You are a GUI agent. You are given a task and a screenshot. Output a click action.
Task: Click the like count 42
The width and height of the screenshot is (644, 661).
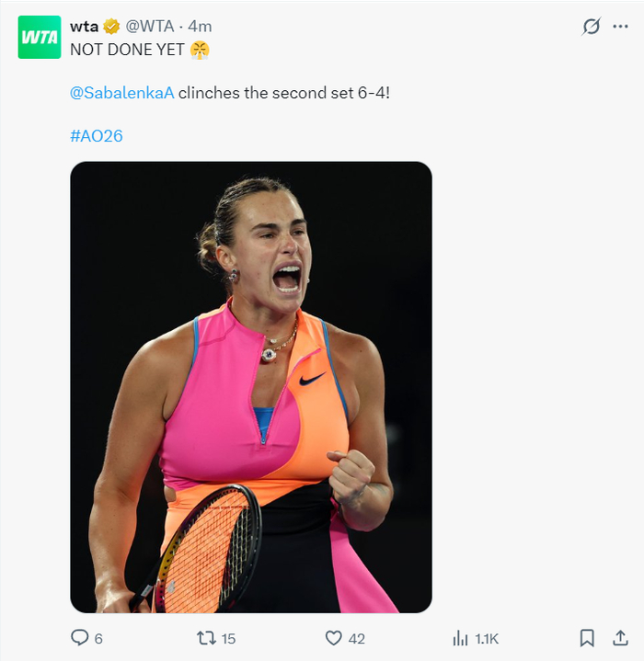357,639
